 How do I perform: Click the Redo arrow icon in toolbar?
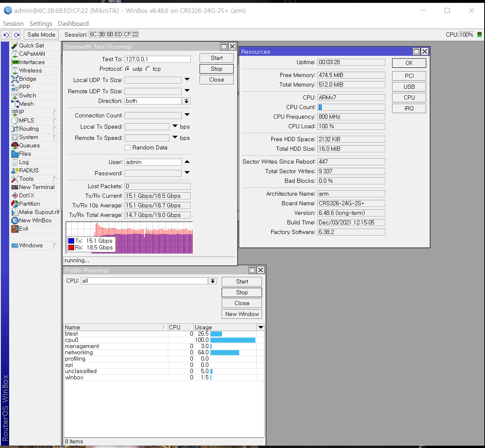click(x=17, y=35)
